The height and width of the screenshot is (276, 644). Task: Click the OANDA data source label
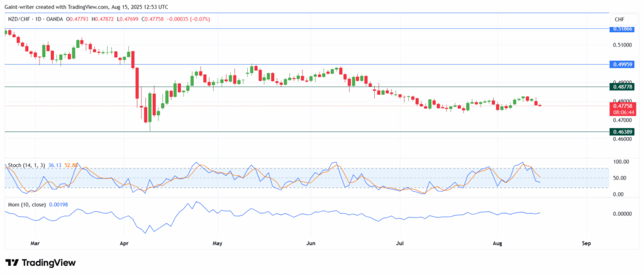[x=55, y=19]
